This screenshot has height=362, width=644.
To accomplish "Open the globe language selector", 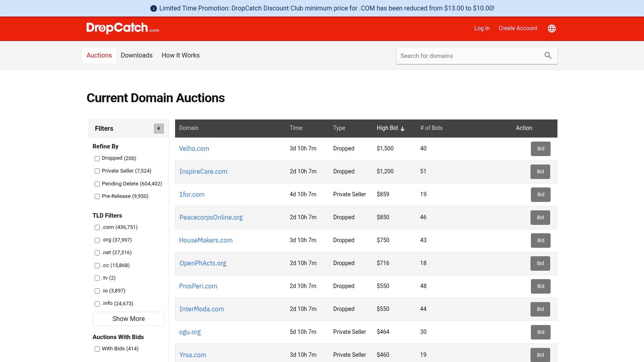I will [x=552, y=29].
